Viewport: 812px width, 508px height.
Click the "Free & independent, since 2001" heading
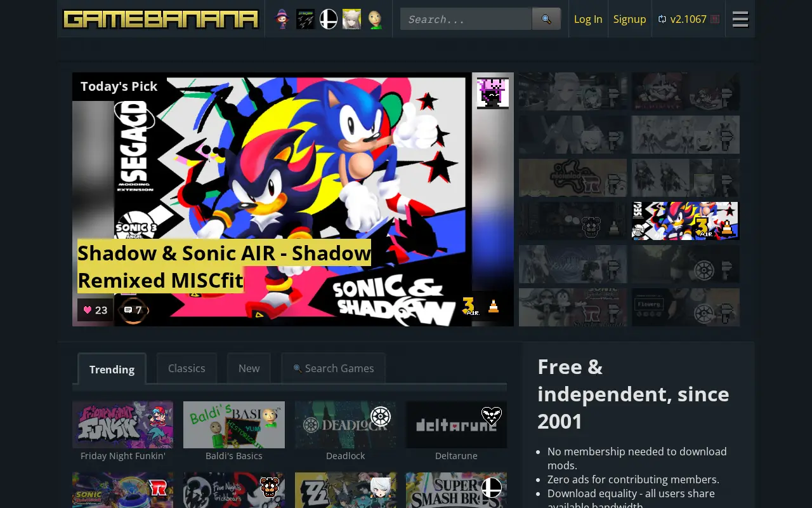click(633, 394)
